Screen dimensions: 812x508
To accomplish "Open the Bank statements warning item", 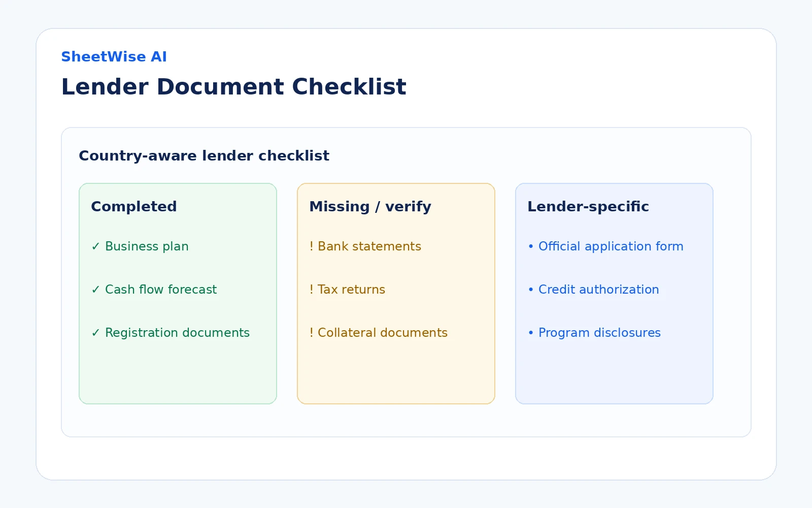I will coord(365,246).
